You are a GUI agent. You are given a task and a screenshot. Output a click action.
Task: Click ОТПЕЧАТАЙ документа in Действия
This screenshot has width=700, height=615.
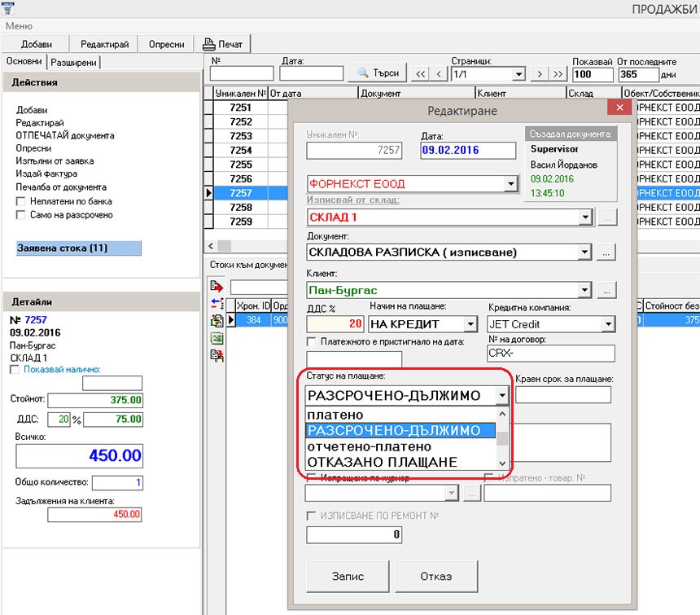point(65,135)
